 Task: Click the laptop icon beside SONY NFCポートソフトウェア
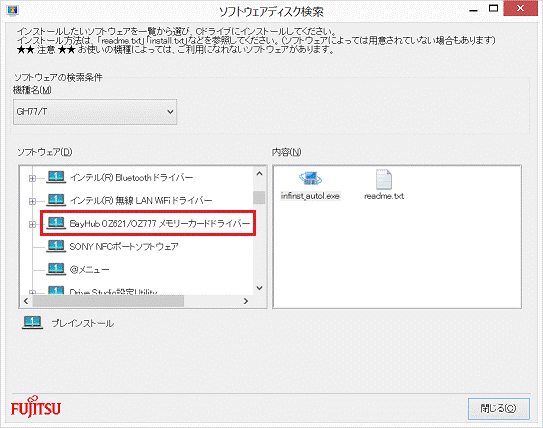point(56,246)
